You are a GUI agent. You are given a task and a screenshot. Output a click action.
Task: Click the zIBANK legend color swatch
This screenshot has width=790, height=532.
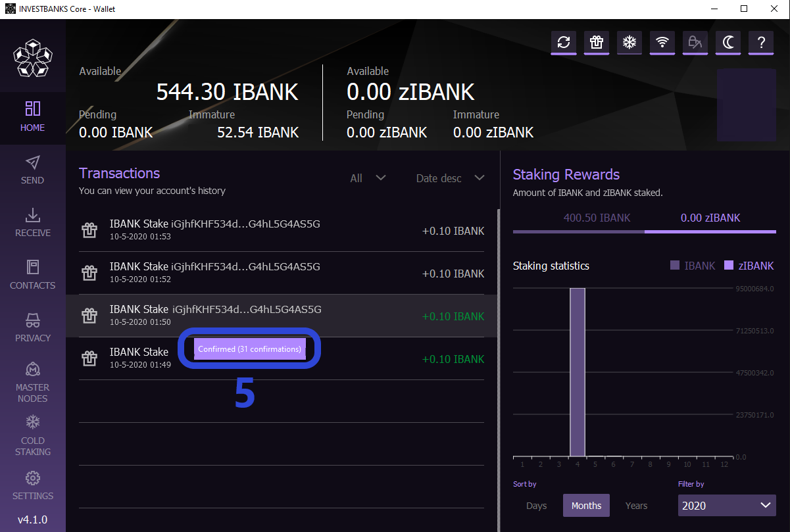[729, 266]
